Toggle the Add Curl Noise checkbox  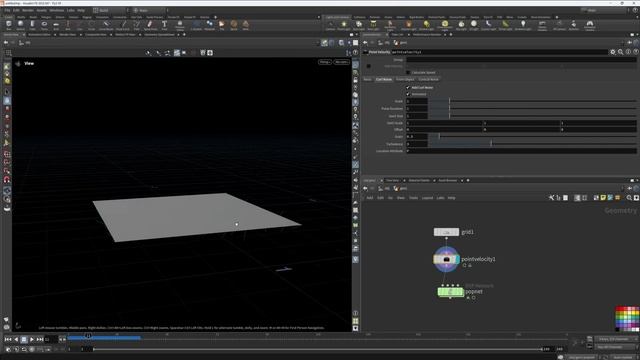pos(408,87)
